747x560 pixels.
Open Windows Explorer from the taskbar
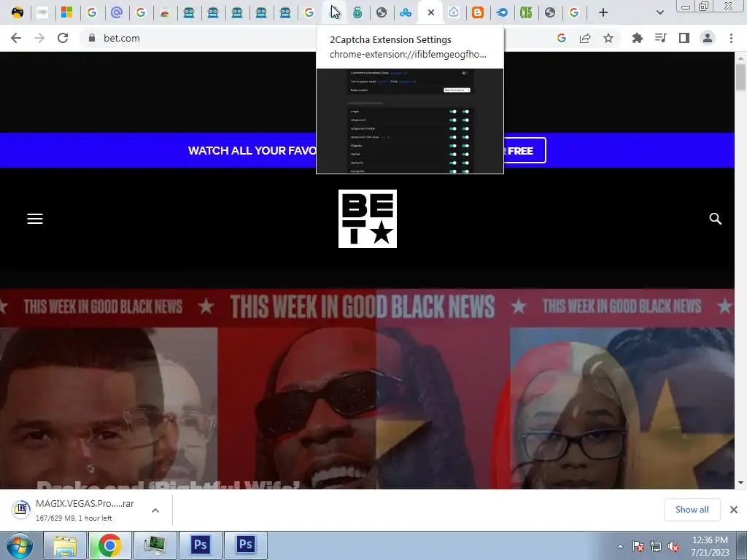pyautogui.click(x=64, y=545)
